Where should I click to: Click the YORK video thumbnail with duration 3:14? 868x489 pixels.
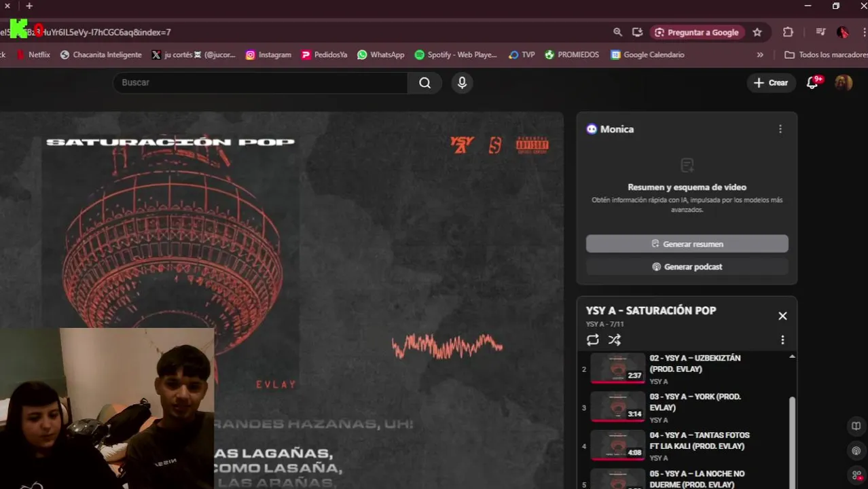(x=617, y=407)
